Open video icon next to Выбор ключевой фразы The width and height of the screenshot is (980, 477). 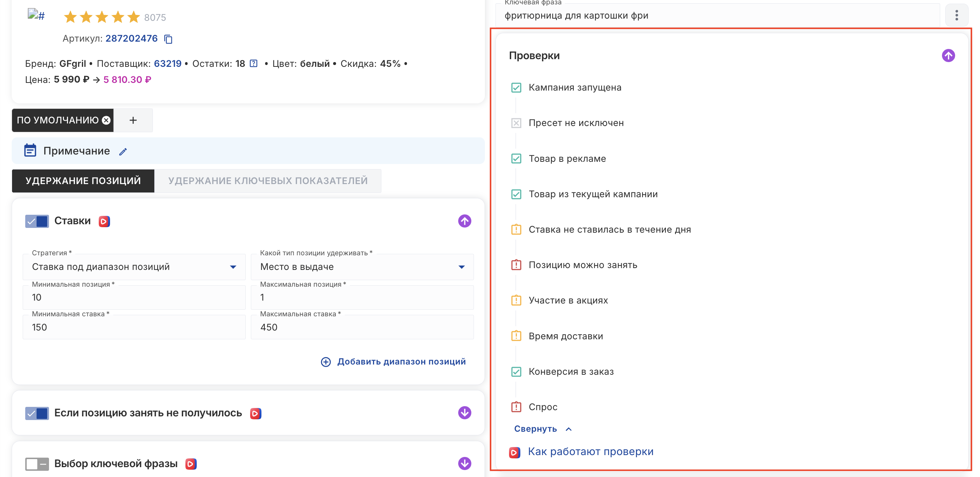pyautogui.click(x=191, y=464)
